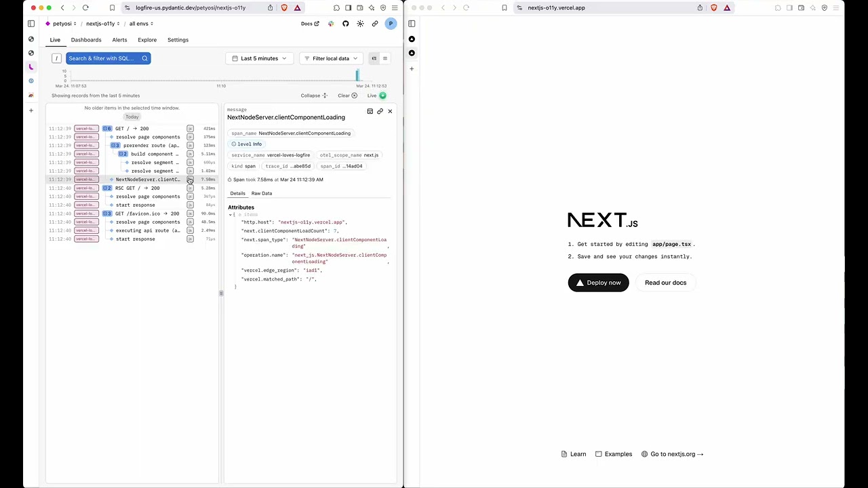
Task: Open the 'Last 5 minutes' time range dropdown
Action: (x=259, y=58)
